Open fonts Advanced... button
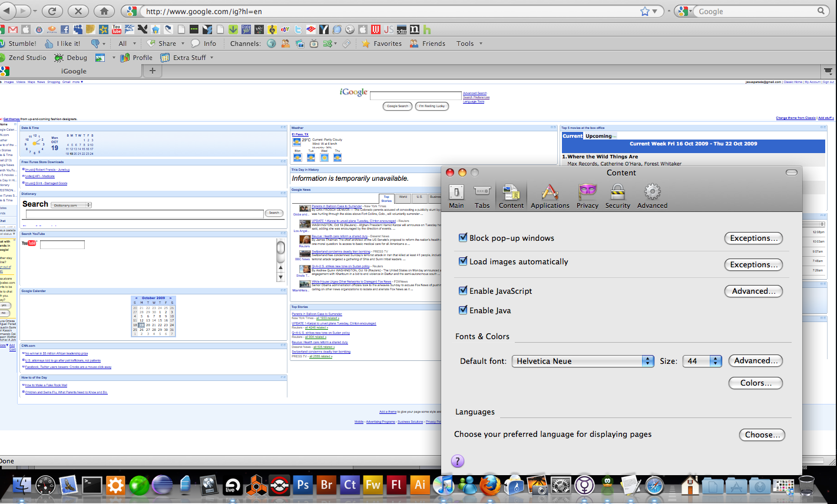This screenshot has width=837, height=504. pos(756,361)
